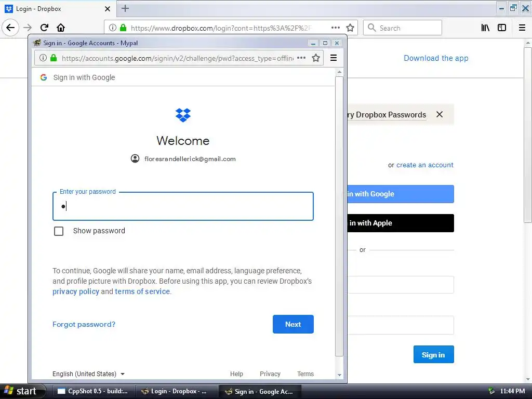Open main browser hamburger menu
The height and width of the screenshot is (399, 532).
pos(522,28)
